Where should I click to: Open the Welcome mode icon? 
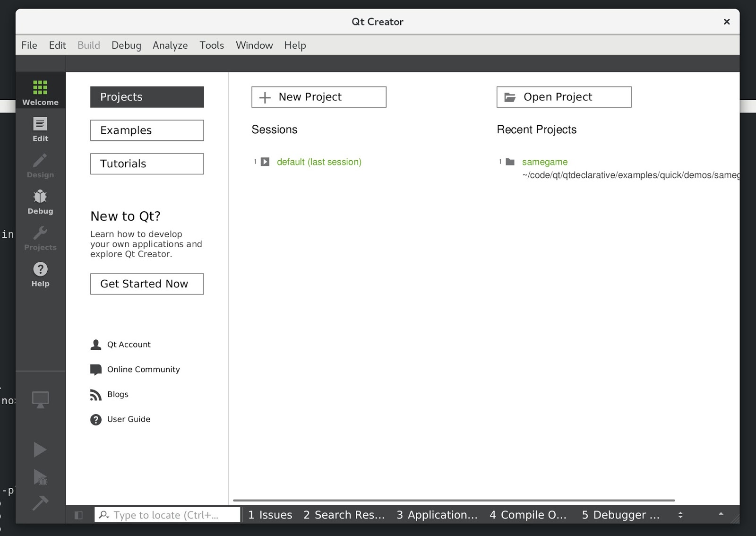[x=40, y=91]
